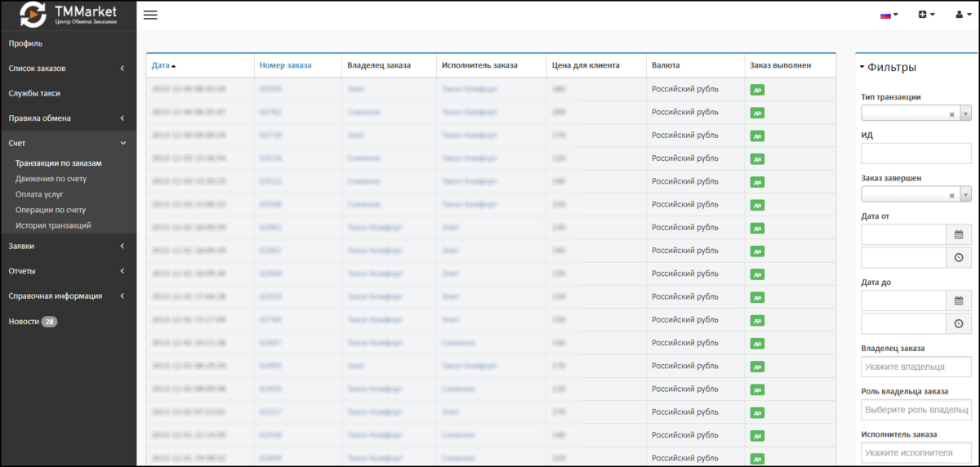This screenshot has width=980, height=467.
Task: Click the TMMarket logo
Action: (x=69, y=14)
